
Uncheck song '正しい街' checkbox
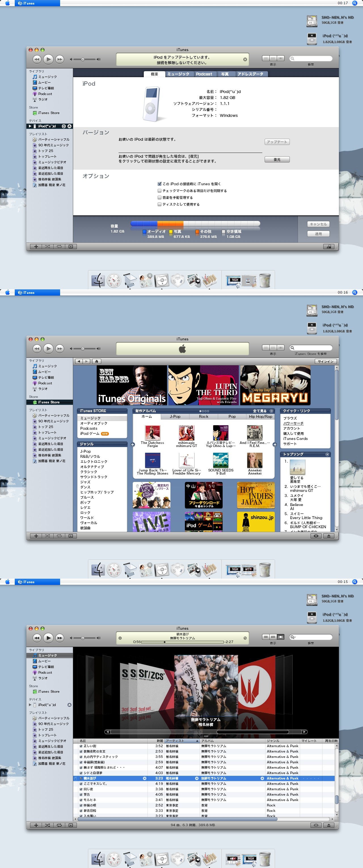[x=81, y=746]
